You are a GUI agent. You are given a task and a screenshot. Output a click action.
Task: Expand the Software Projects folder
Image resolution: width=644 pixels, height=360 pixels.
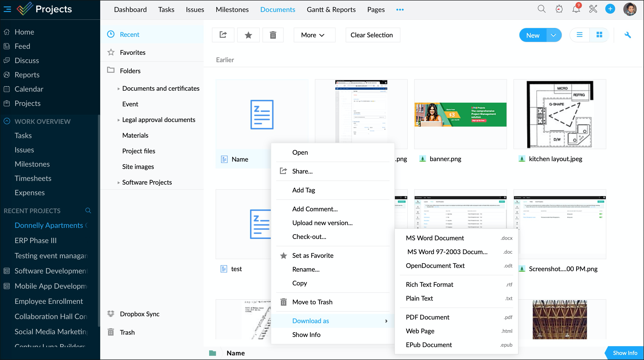click(x=119, y=183)
